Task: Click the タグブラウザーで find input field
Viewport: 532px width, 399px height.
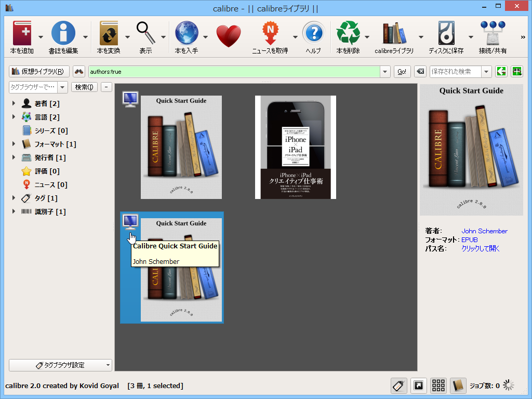Action: pyautogui.click(x=33, y=87)
